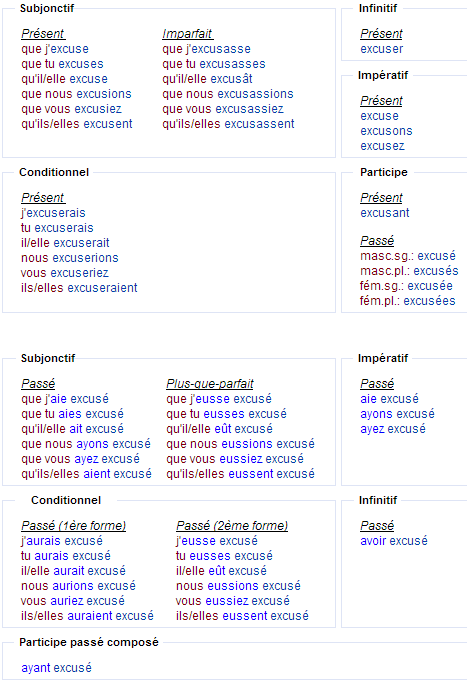467x689 pixels.
Task: Click "masc.sg.: excusé" past participle
Action: [x=408, y=256]
